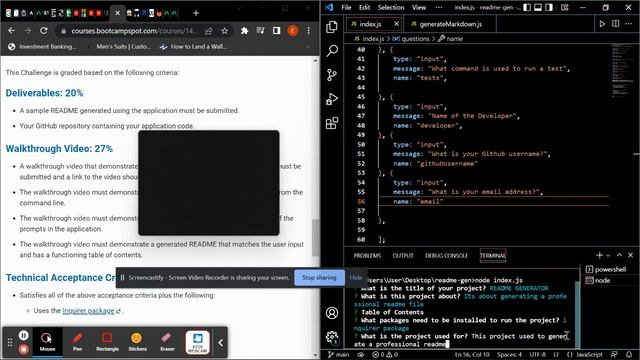
Task: Reload the bootcampspot page
Action: pyautogui.click(x=44, y=31)
